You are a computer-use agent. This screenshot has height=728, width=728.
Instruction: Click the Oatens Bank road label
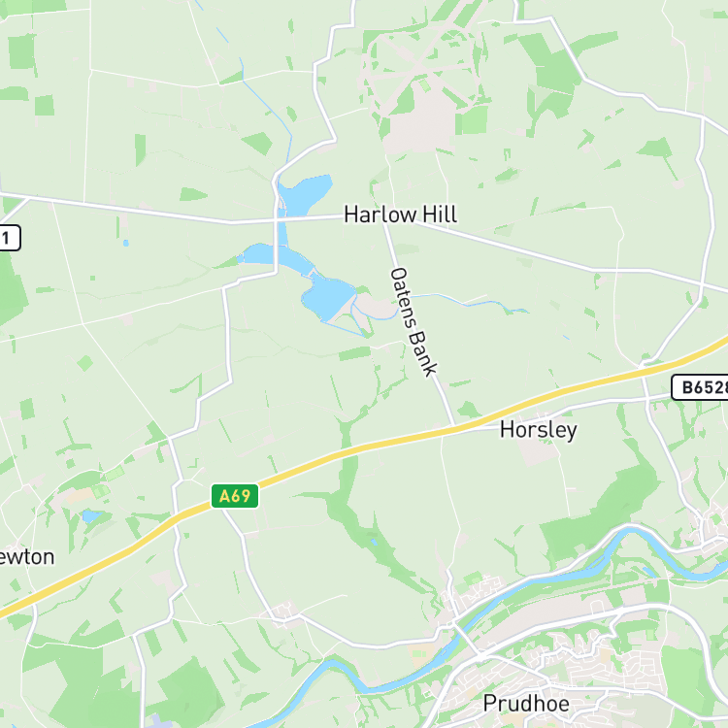(x=413, y=321)
